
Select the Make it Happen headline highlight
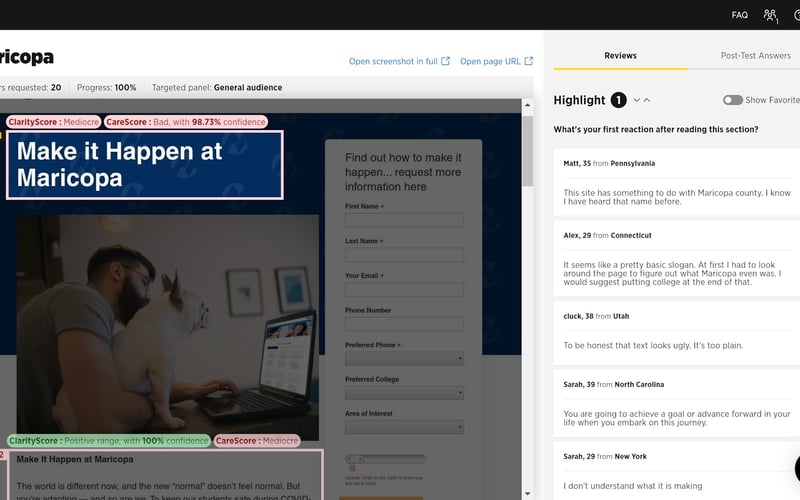145,165
